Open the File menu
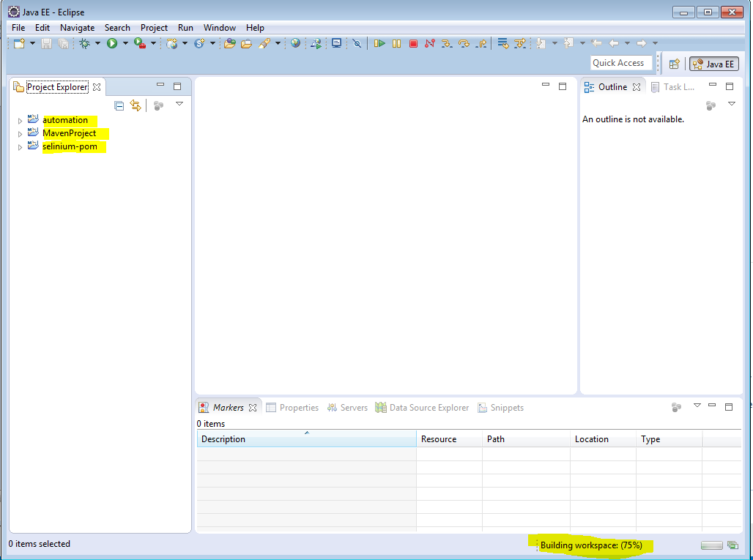The image size is (753, 560). pos(18,28)
